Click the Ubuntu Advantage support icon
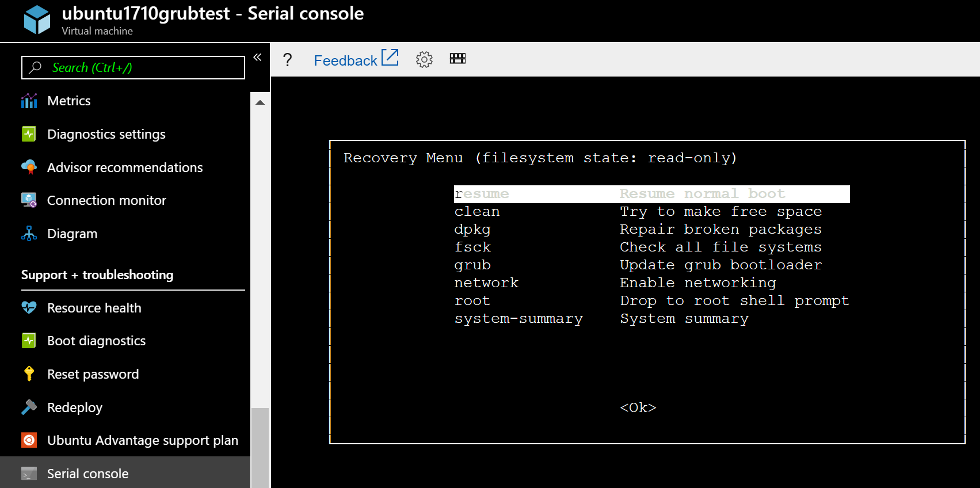Screen dimensions: 980x488 pyautogui.click(x=29, y=440)
